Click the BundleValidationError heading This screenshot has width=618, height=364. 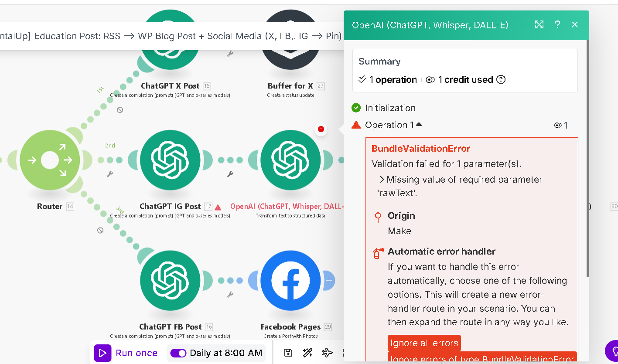[421, 149]
